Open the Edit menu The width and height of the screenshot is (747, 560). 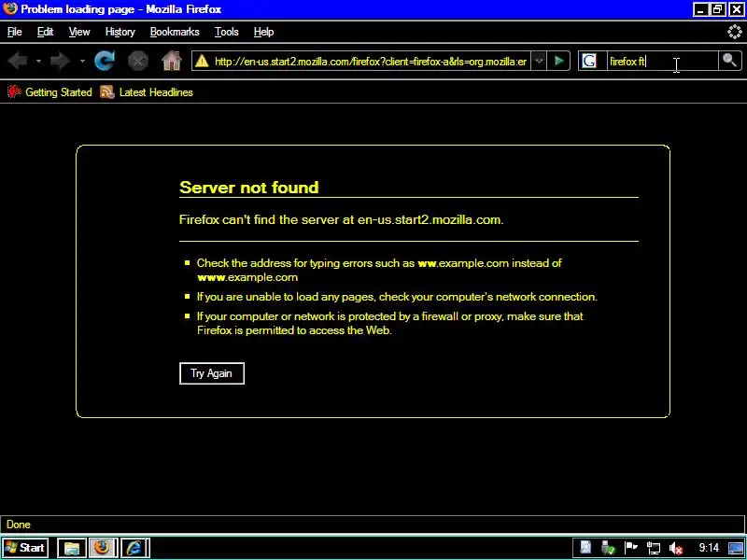point(45,32)
